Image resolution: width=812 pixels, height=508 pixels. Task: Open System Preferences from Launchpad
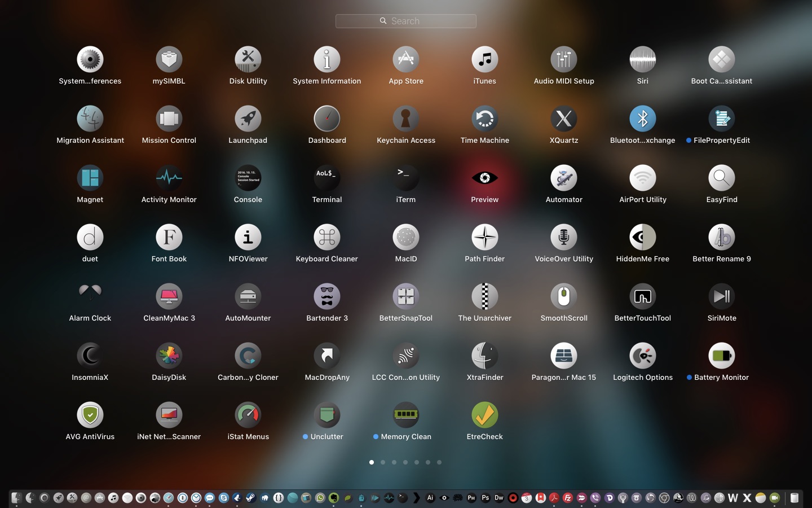tap(90, 59)
